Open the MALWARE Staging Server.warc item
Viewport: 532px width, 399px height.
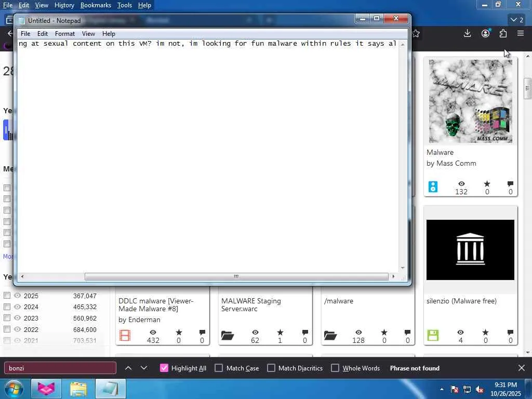tap(251, 304)
